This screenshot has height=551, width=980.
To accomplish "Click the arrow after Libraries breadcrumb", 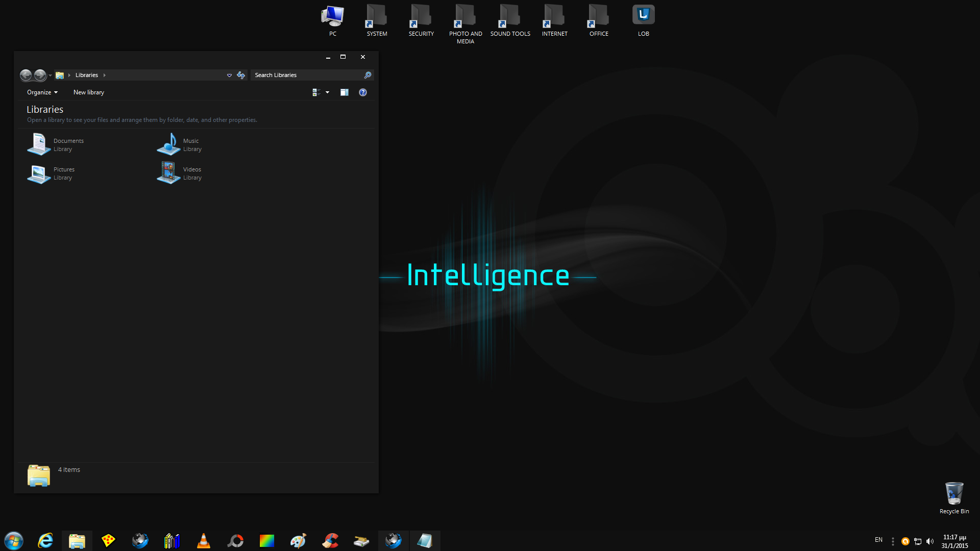I will [x=105, y=75].
